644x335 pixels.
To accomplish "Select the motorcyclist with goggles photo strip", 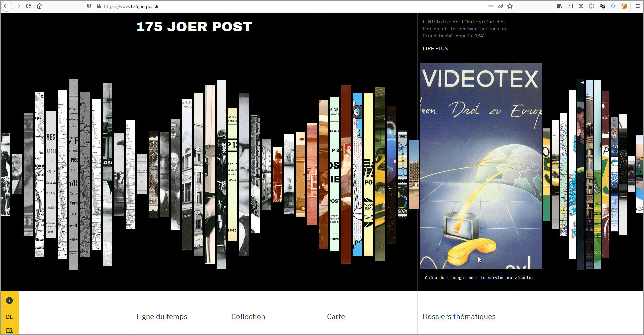I will point(221,174).
